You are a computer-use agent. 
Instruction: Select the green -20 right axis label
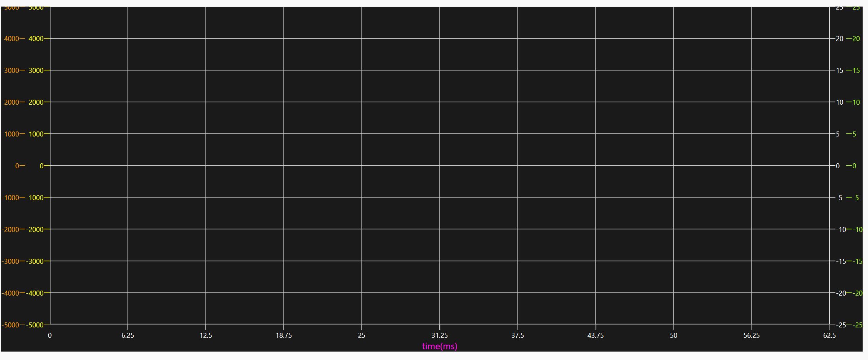pyautogui.click(x=858, y=293)
